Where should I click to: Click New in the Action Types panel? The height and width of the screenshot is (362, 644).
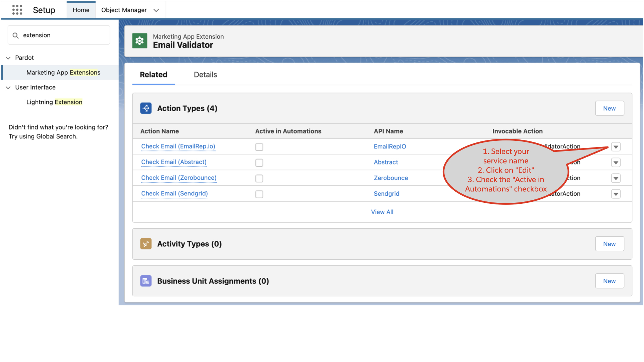(609, 108)
